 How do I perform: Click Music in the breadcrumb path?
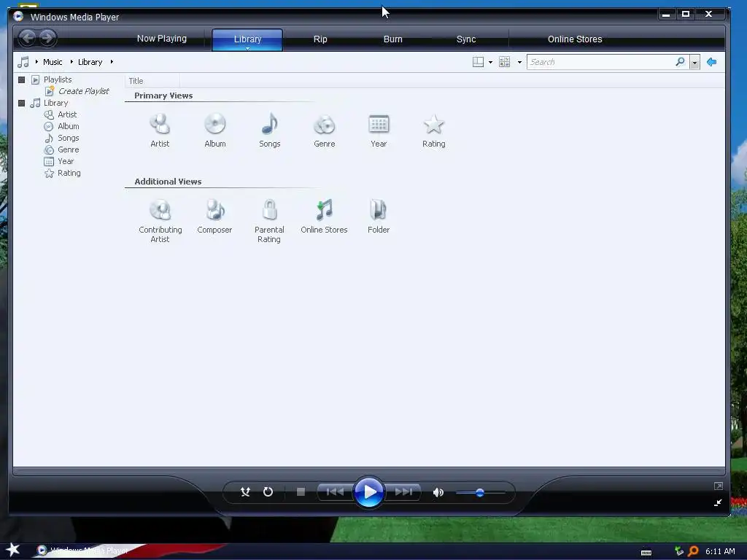[x=53, y=62]
